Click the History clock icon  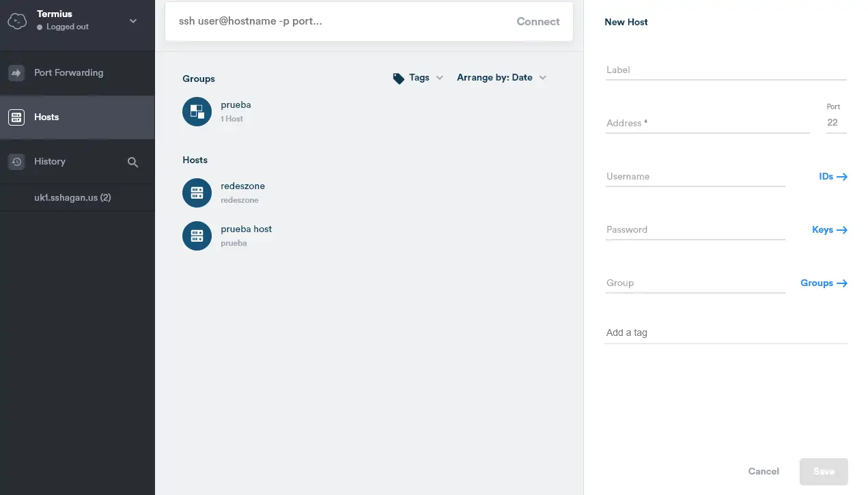pos(16,162)
